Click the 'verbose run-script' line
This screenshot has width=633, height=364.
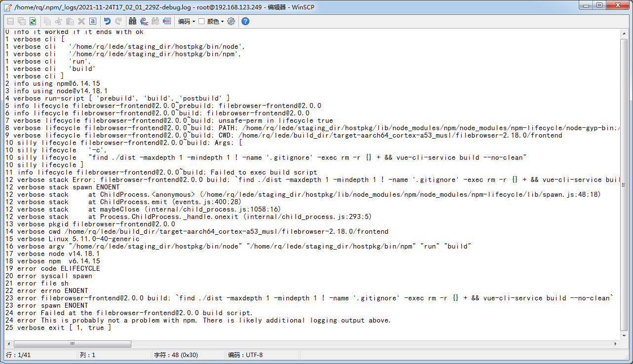pos(118,98)
